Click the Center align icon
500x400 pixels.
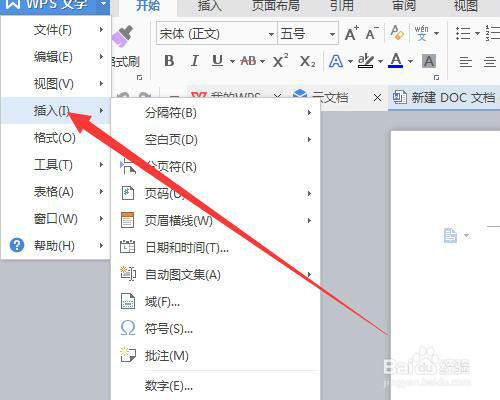[x=490, y=62]
